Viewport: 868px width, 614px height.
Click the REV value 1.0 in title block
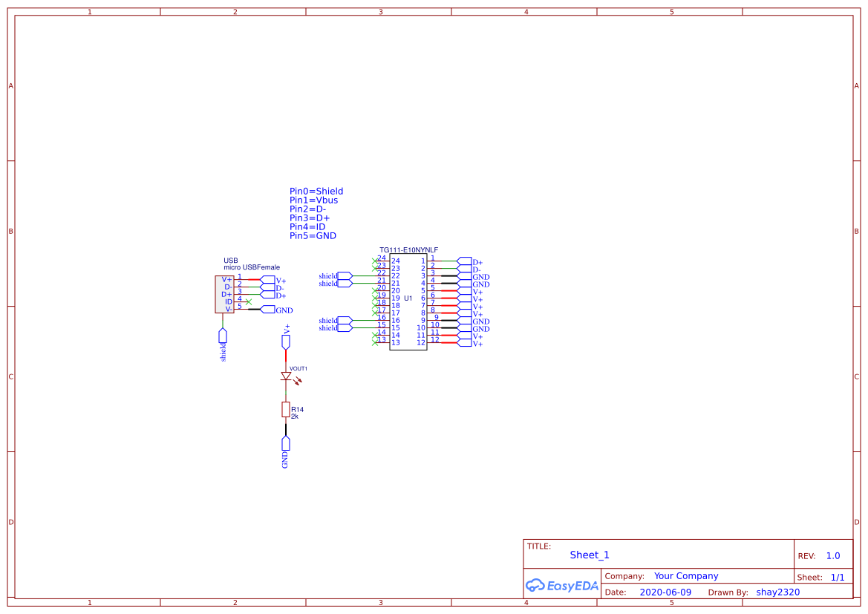point(832,555)
